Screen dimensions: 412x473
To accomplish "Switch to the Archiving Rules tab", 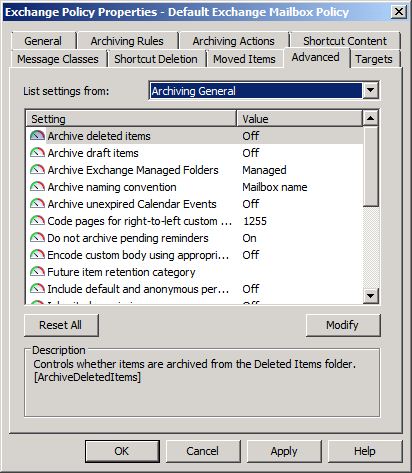I will [x=127, y=41].
